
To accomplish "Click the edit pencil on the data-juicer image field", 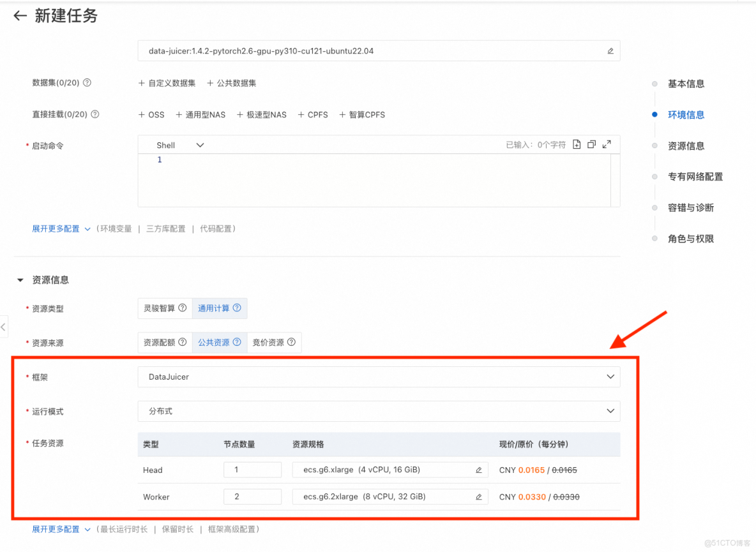I will tap(610, 51).
